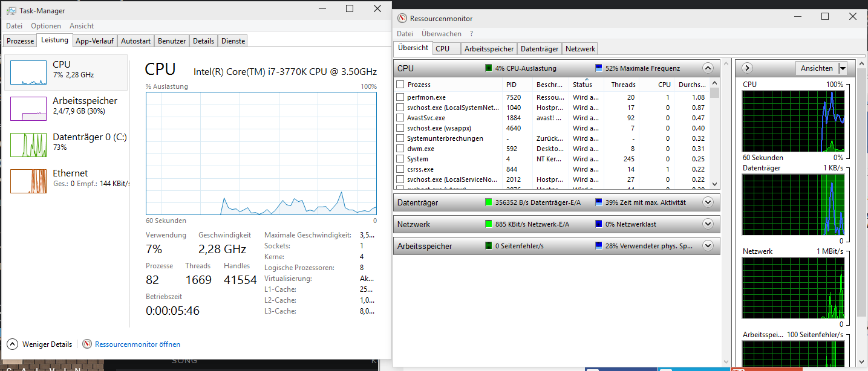Sort processes by PID column header

click(518, 85)
